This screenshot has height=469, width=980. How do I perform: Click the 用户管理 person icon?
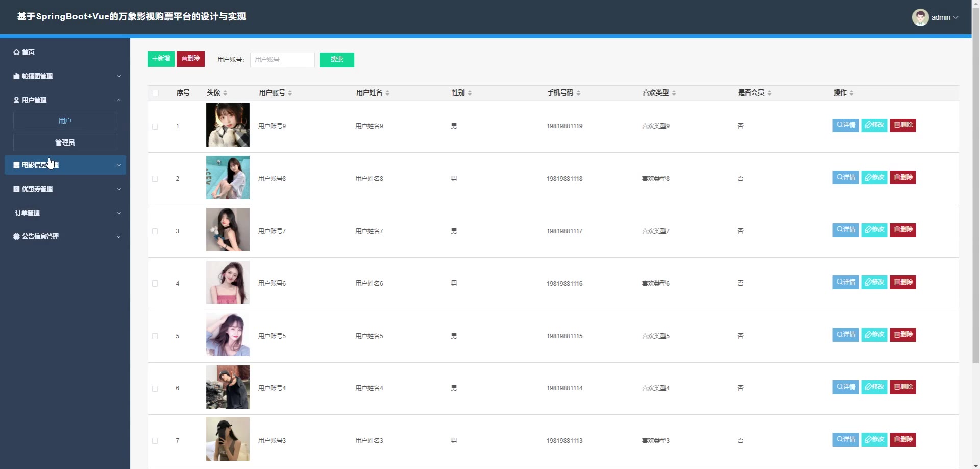coord(16,100)
